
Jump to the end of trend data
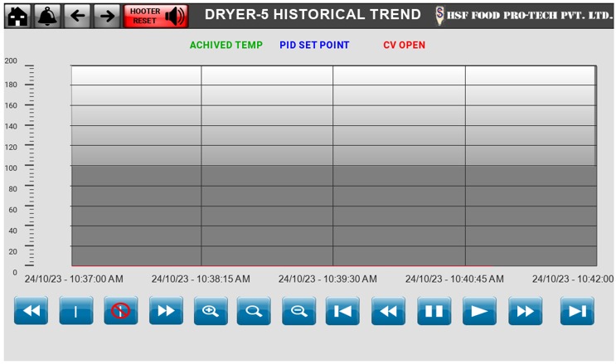tap(577, 311)
